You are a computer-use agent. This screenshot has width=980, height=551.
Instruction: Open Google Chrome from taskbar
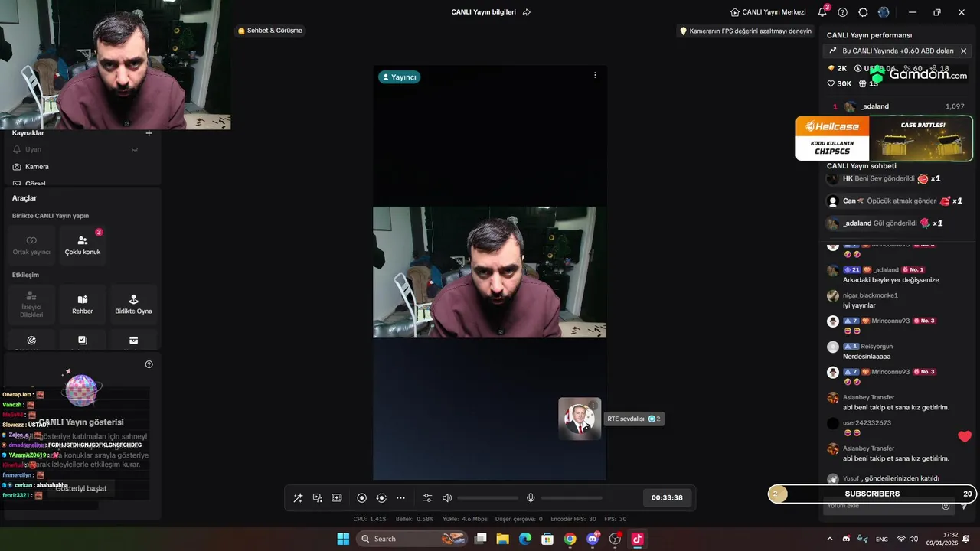tap(570, 539)
